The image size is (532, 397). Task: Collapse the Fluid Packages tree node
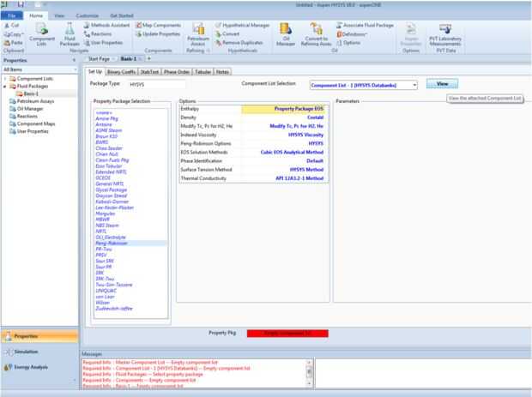pyautogui.click(x=5, y=87)
